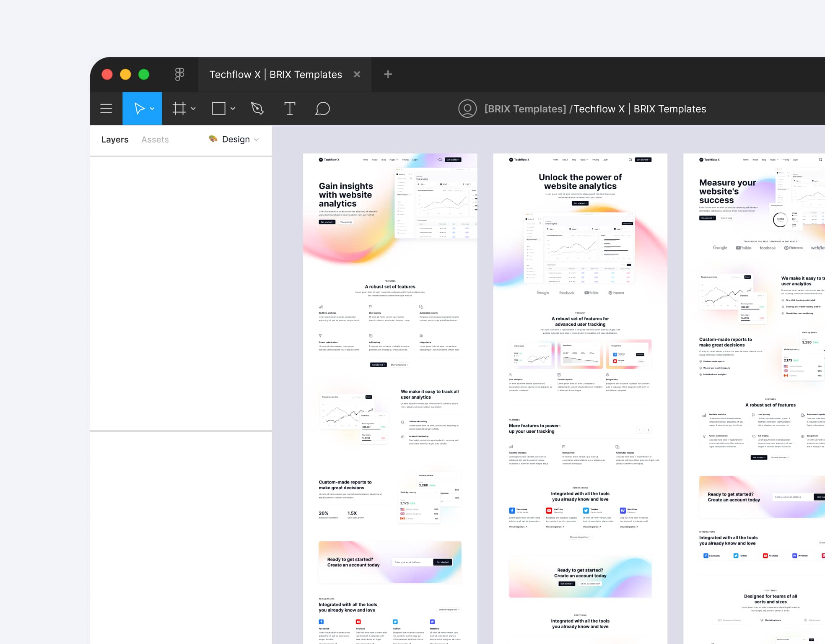Open the hand/scale options on the Move tool
Viewport: 825px width, 644px height.
(x=153, y=109)
